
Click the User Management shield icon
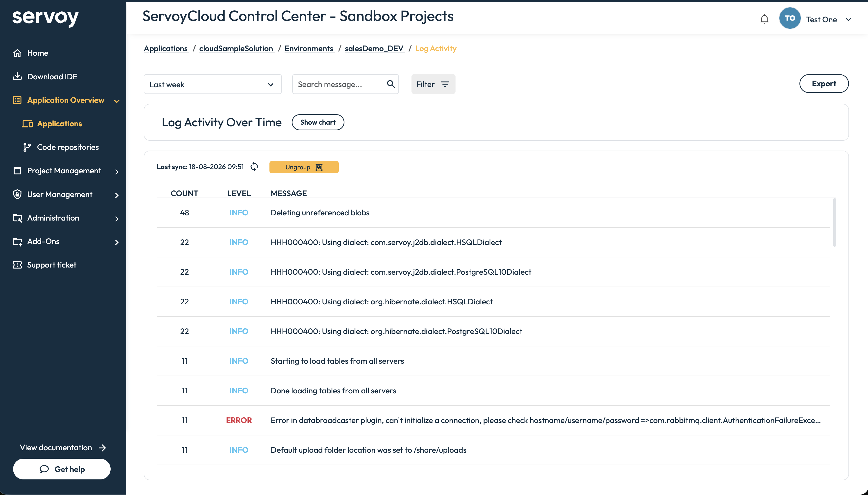pos(17,194)
